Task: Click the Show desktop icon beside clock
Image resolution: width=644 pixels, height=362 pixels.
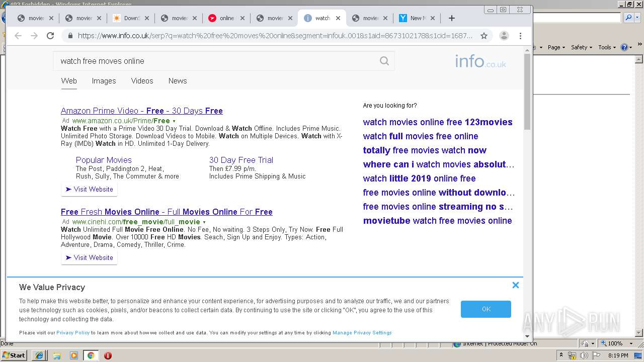Action: [638, 355]
